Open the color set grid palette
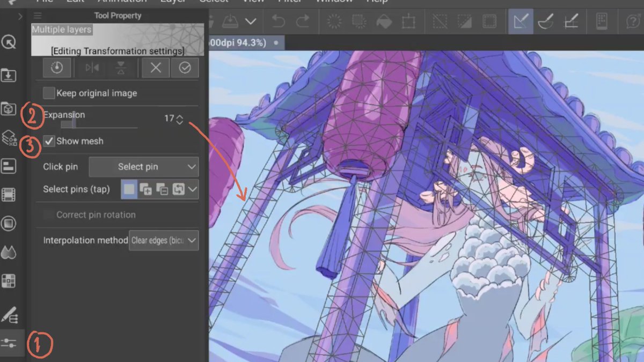The width and height of the screenshot is (644, 362). pyautogui.click(x=9, y=281)
